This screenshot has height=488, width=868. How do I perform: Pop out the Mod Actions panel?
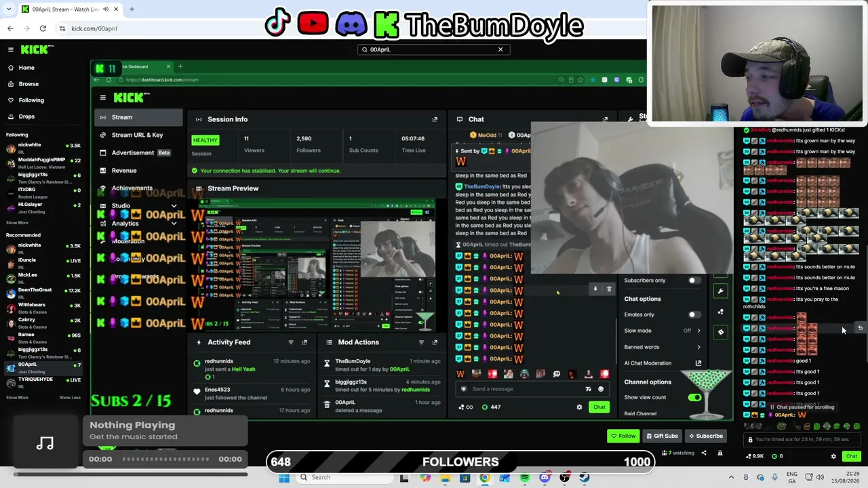click(435, 342)
